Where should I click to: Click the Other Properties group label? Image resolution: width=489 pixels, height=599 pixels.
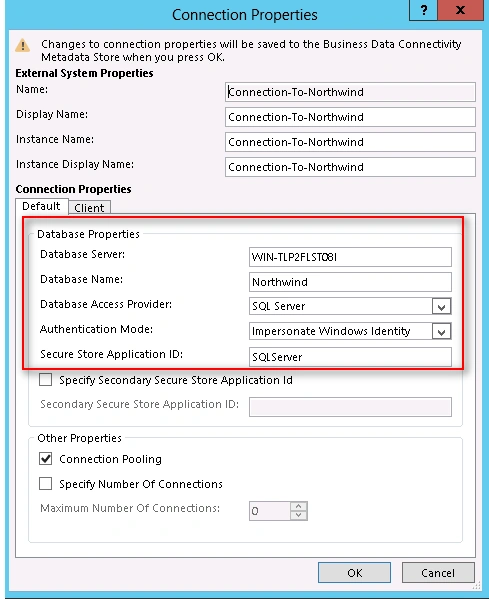point(79,438)
